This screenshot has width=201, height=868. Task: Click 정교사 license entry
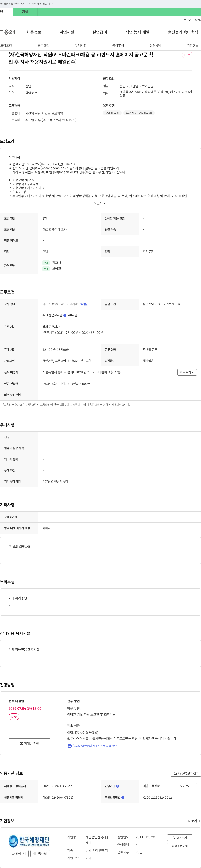(x=56, y=263)
